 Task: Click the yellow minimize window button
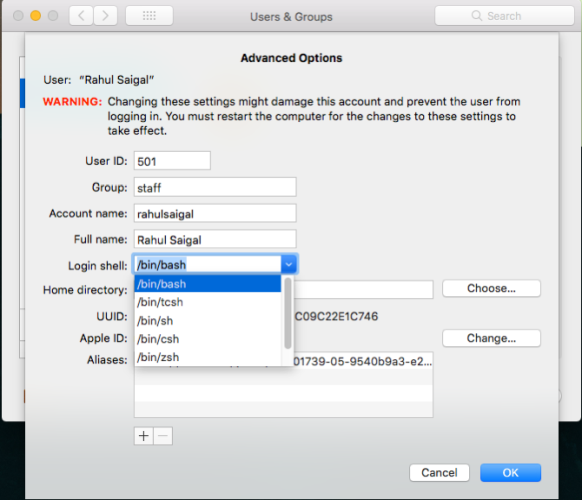[x=36, y=16]
